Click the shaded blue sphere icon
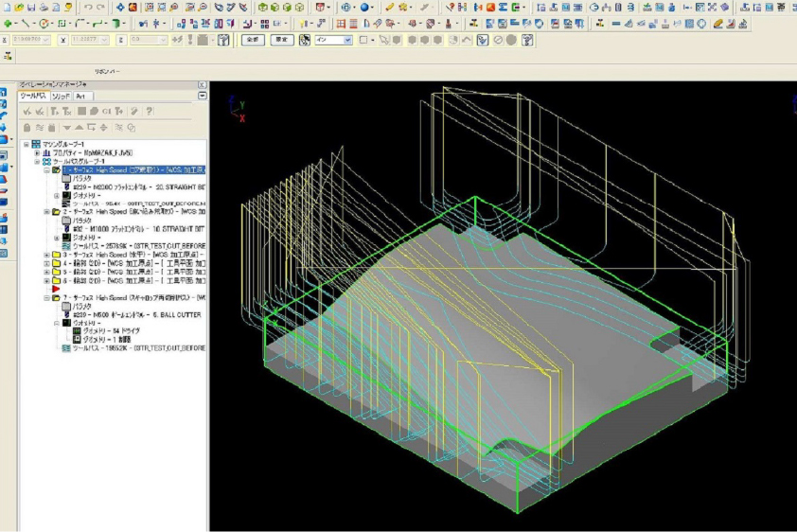 coord(364,7)
